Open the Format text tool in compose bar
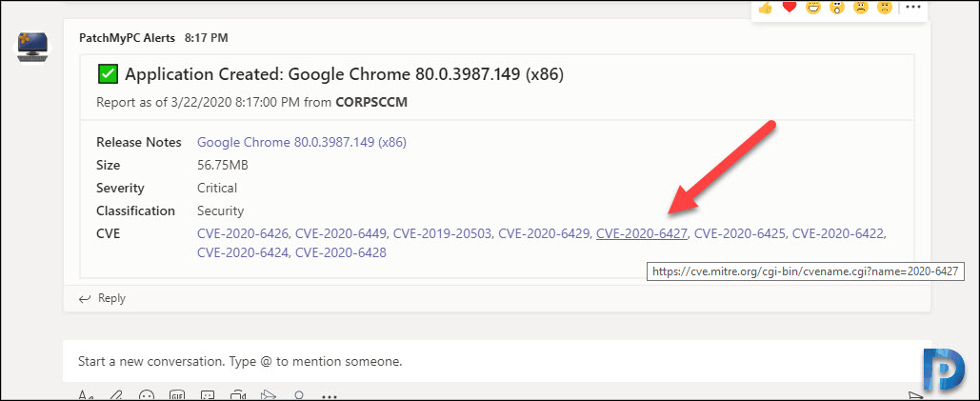The width and height of the screenshot is (980, 401). pyautogui.click(x=86, y=396)
